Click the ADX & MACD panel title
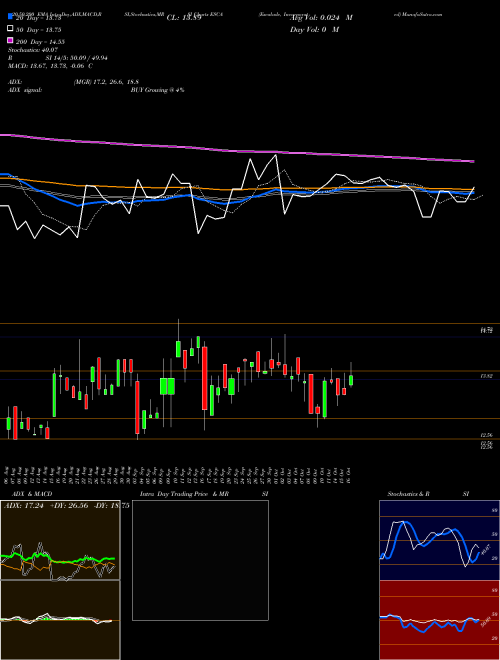This screenshot has height=660, width=500. point(32,494)
